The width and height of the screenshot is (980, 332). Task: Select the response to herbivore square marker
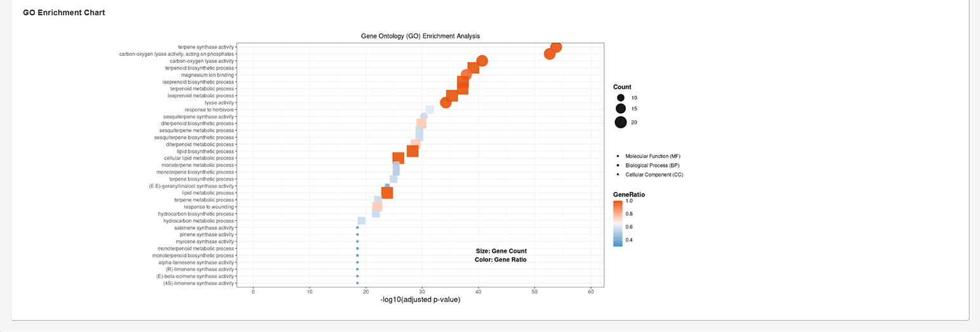[430, 110]
